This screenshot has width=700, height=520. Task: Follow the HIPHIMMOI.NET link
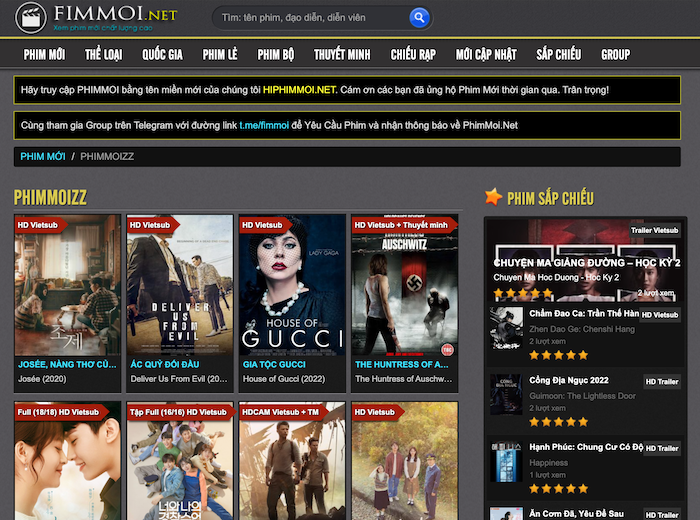point(299,90)
